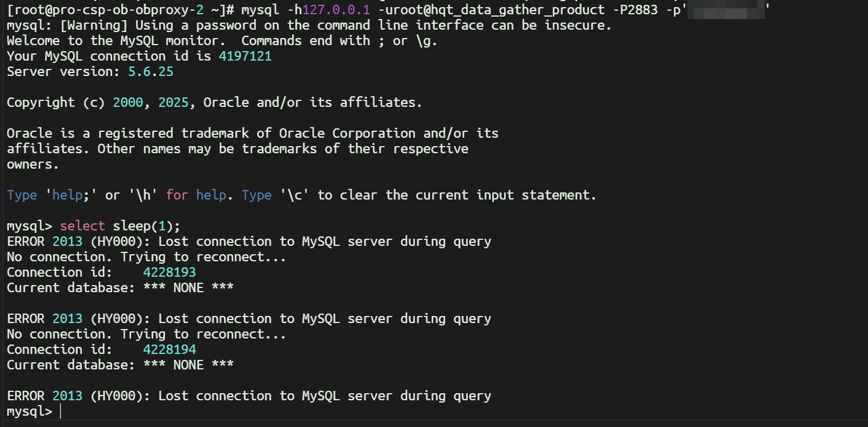
Task: Click the reconnect connection id 4228194
Action: pyautogui.click(x=169, y=349)
